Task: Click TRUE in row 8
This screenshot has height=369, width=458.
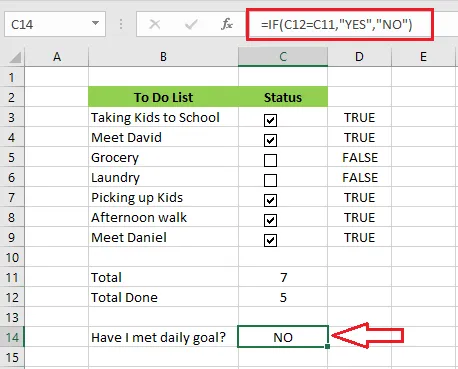Action: point(359,217)
